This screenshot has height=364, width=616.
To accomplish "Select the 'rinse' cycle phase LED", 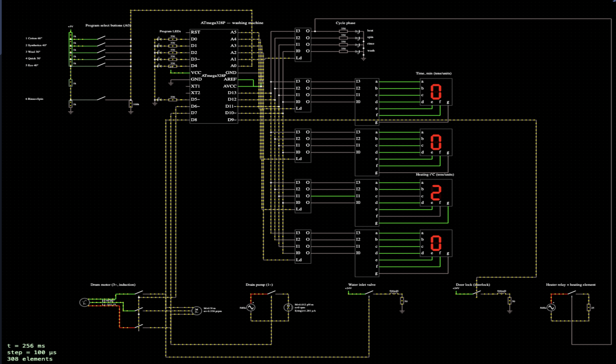I will coord(358,45).
